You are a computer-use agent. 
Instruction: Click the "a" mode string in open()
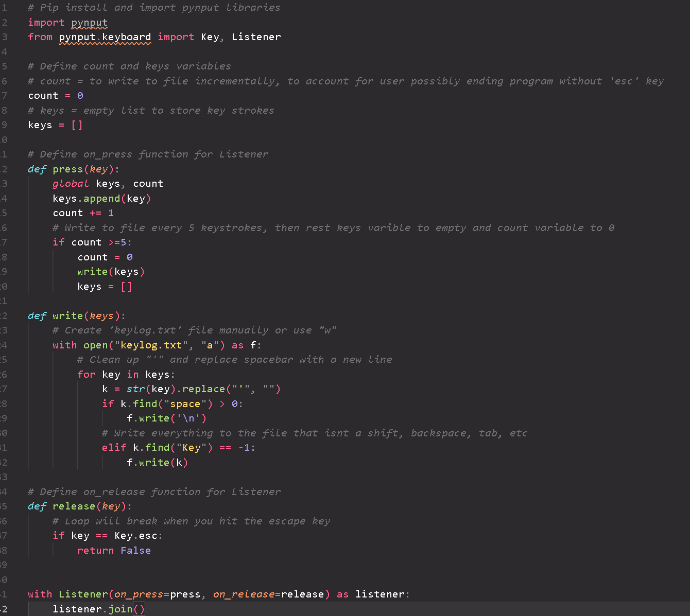pos(210,345)
